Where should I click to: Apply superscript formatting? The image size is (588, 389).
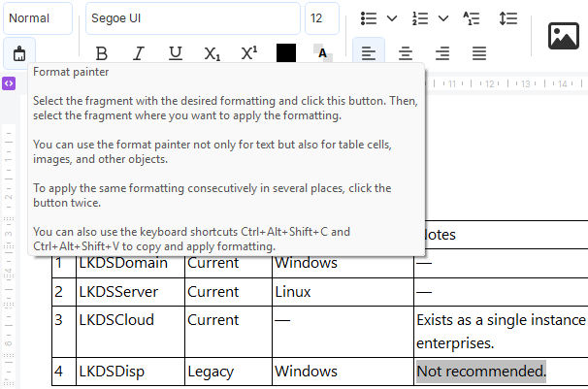coord(249,53)
